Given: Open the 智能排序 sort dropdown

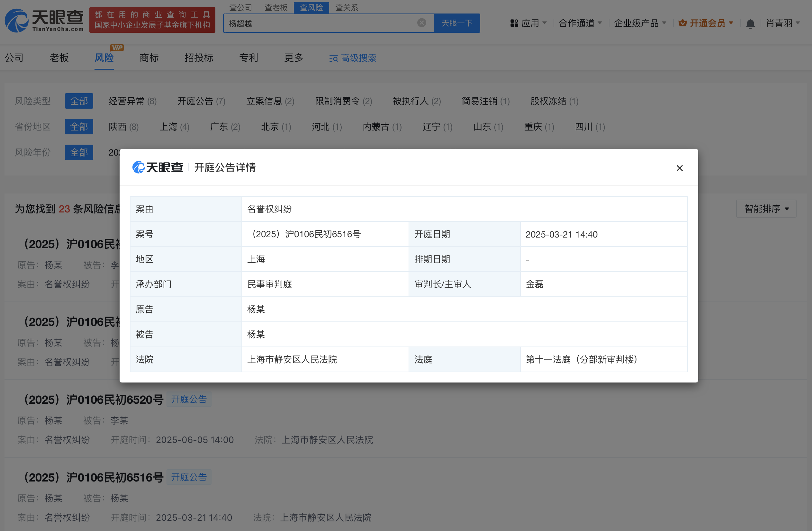Looking at the screenshot, I should coord(766,209).
